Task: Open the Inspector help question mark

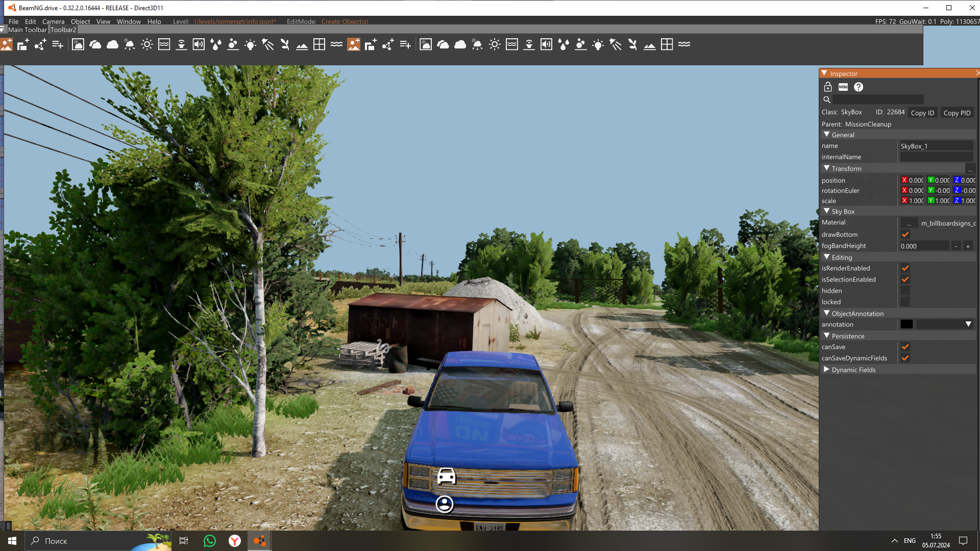Action: [x=859, y=87]
